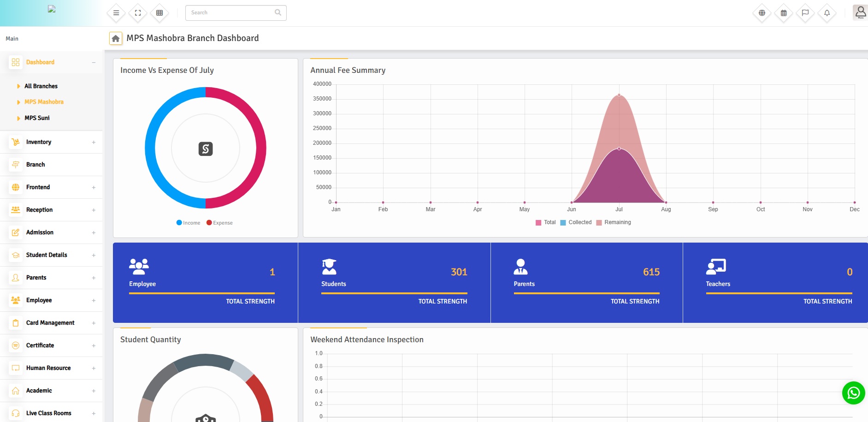Click the home icon beside dashboard title
868x422 pixels.
pos(116,38)
